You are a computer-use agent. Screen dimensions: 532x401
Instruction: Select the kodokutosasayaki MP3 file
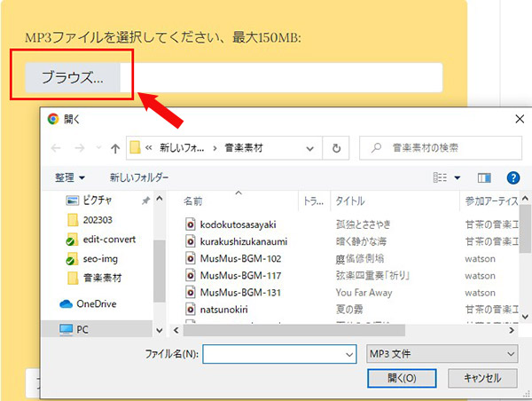237,224
